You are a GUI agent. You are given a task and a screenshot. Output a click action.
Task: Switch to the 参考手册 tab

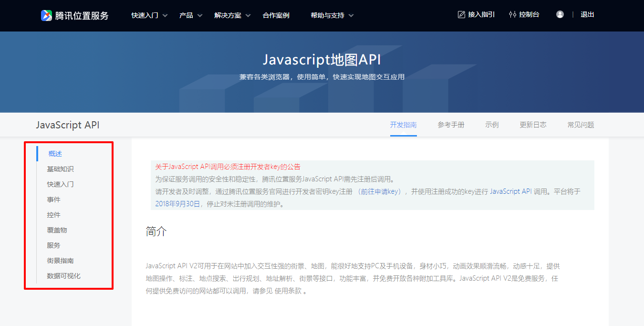[x=451, y=125]
